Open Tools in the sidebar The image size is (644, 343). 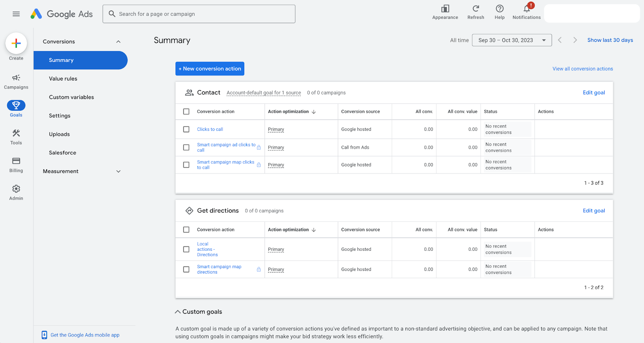pos(16,137)
